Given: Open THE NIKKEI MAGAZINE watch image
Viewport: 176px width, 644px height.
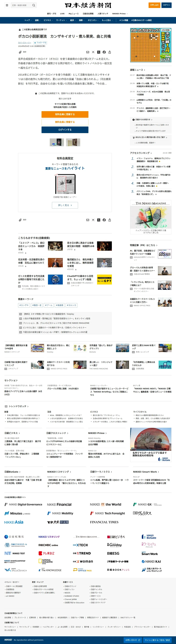Looking at the screenshot, I should pos(151,217).
